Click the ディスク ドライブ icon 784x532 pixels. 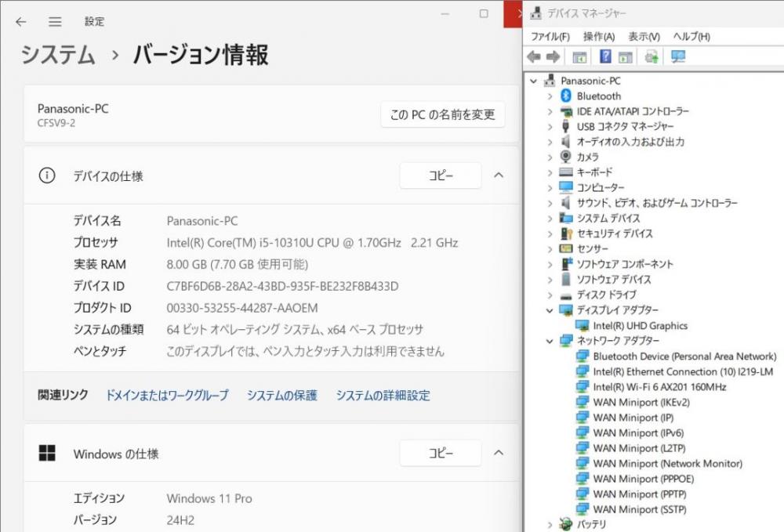point(565,295)
